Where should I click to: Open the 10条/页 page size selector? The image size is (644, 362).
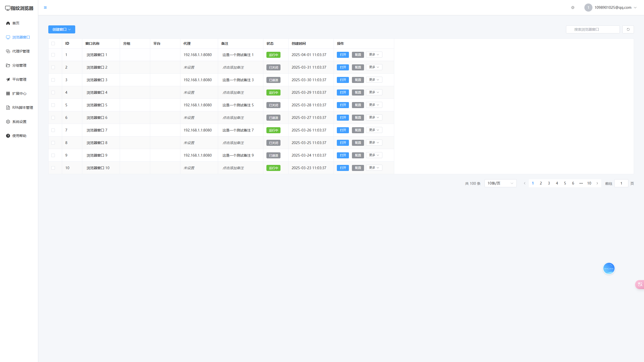(500, 183)
